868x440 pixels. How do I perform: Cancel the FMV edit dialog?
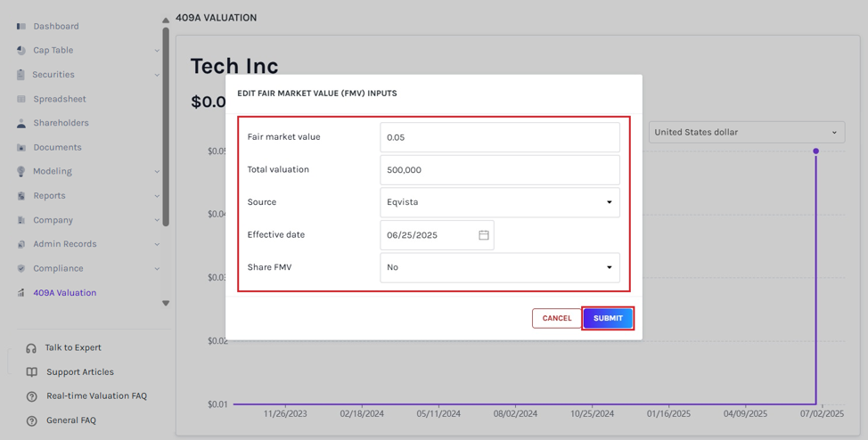pyautogui.click(x=556, y=318)
